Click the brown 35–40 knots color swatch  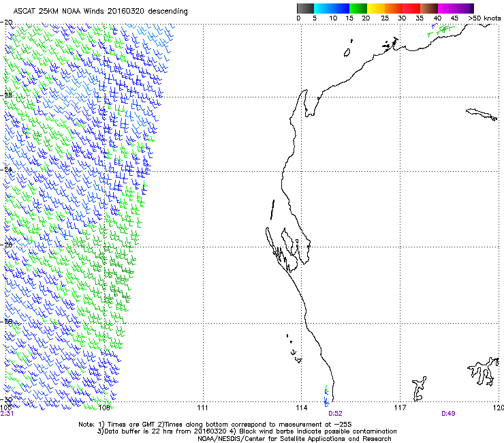[x=429, y=8]
